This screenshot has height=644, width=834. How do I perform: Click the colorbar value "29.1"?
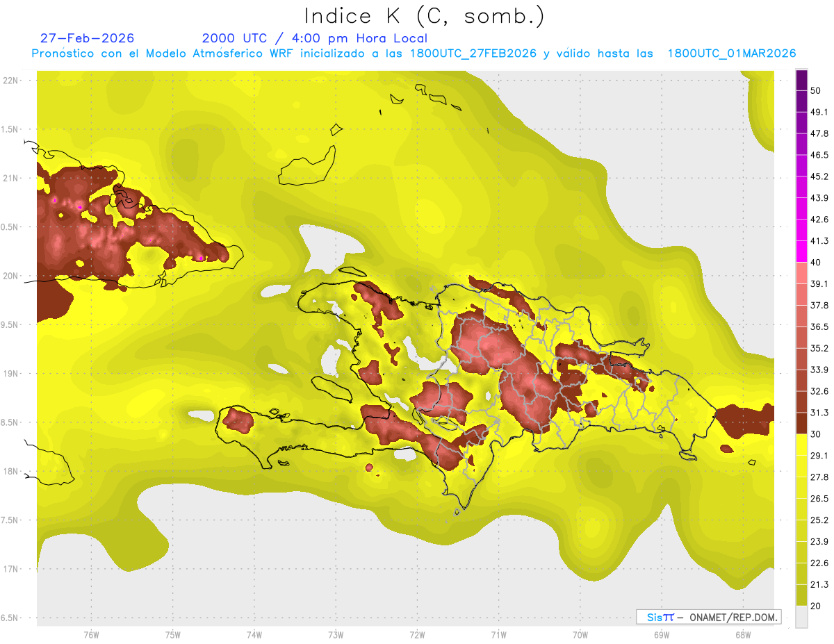(819, 456)
